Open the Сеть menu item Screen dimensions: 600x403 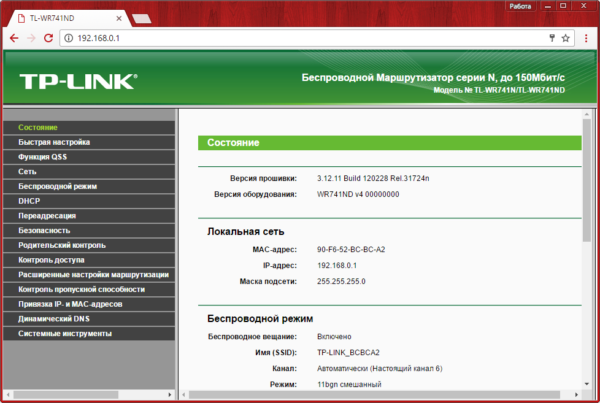(89, 171)
